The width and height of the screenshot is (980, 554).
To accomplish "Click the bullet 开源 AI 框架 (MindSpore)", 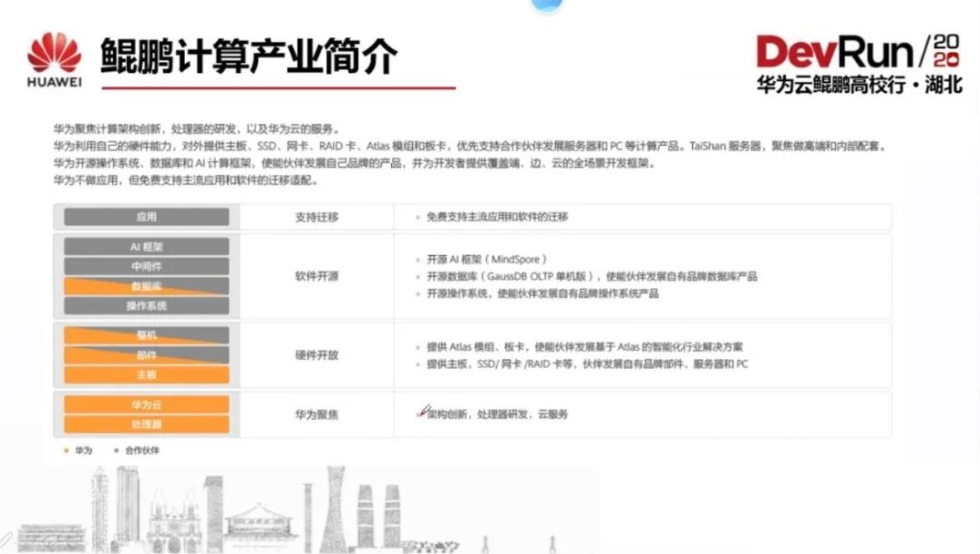I will [x=487, y=259].
